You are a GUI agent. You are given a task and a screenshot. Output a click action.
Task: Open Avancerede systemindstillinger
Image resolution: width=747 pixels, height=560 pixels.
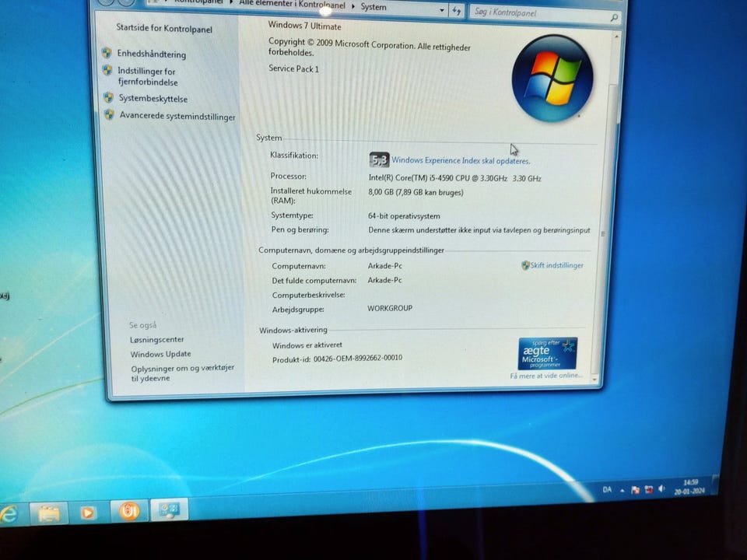177,116
